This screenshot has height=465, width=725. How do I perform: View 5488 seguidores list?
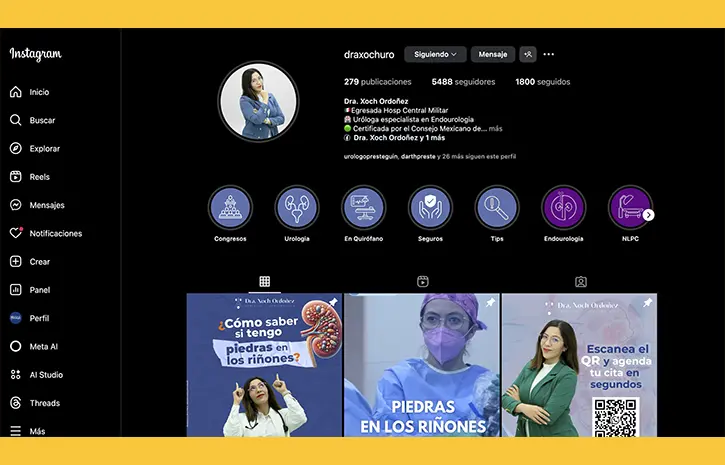(463, 82)
